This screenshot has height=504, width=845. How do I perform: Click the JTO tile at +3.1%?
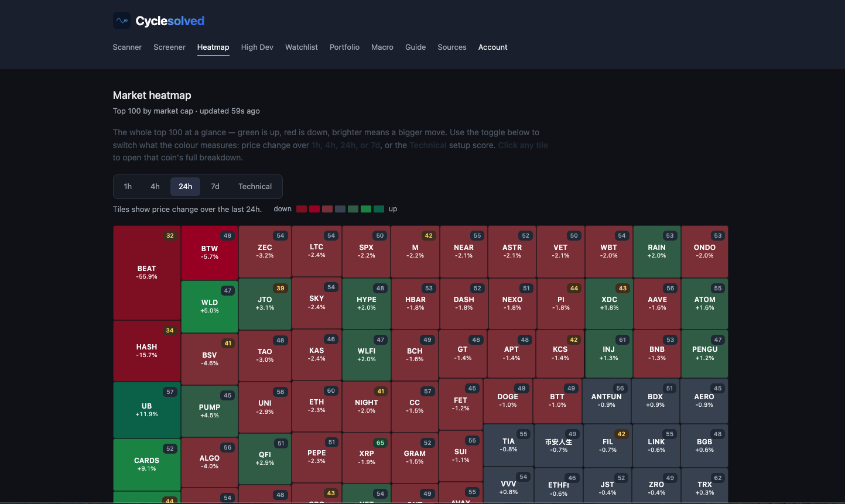click(265, 304)
